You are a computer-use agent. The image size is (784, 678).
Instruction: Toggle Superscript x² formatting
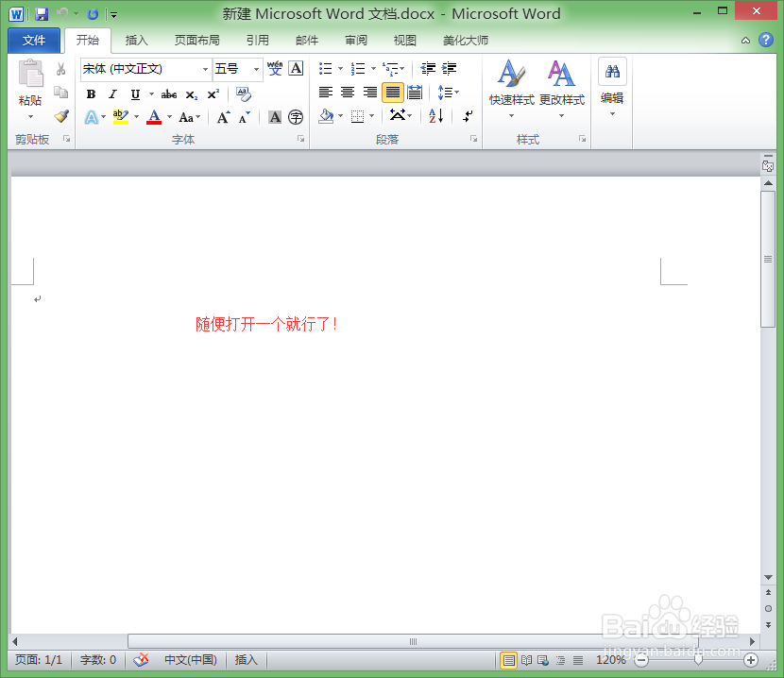click(213, 94)
